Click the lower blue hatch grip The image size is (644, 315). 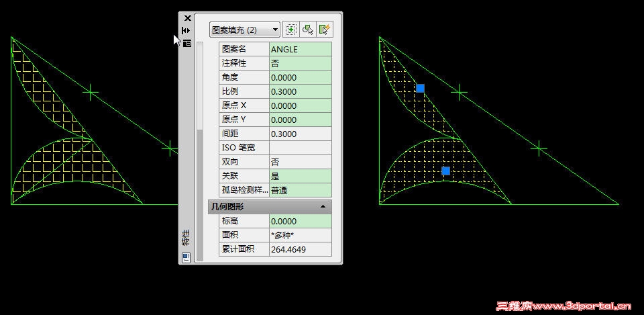click(445, 171)
